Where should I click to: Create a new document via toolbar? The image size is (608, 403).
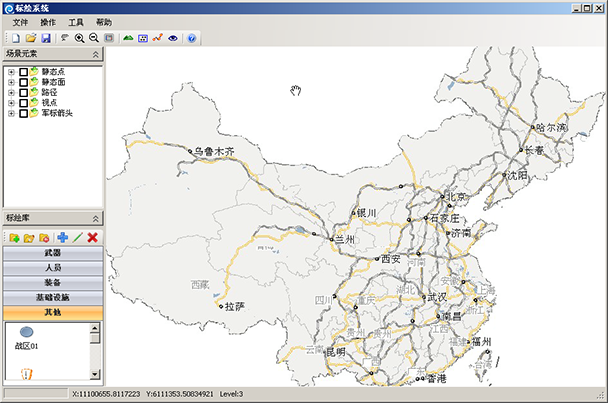16,38
